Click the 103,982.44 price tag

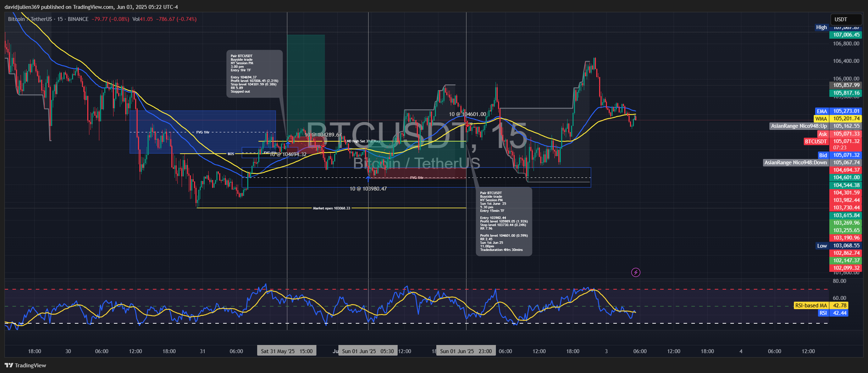(x=846, y=200)
